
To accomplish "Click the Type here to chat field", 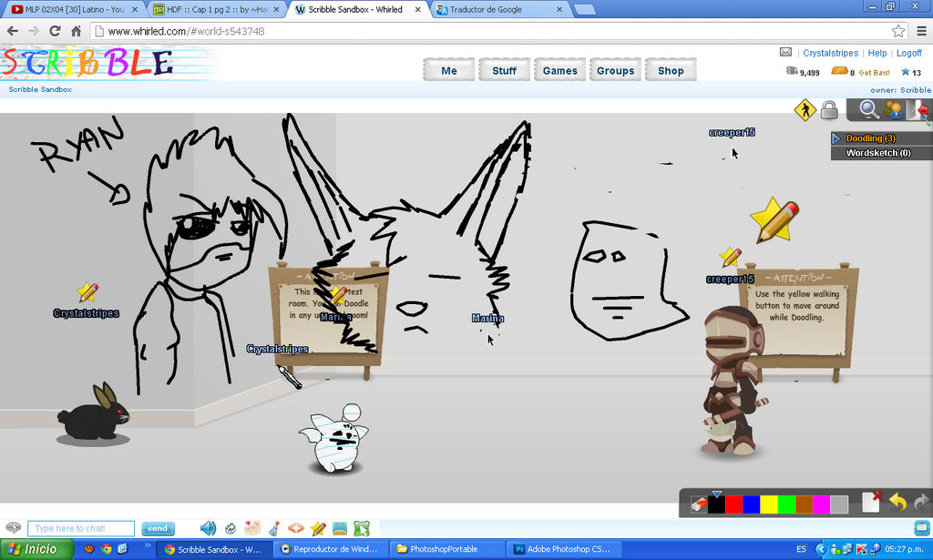I will pyautogui.click(x=81, y=528).
